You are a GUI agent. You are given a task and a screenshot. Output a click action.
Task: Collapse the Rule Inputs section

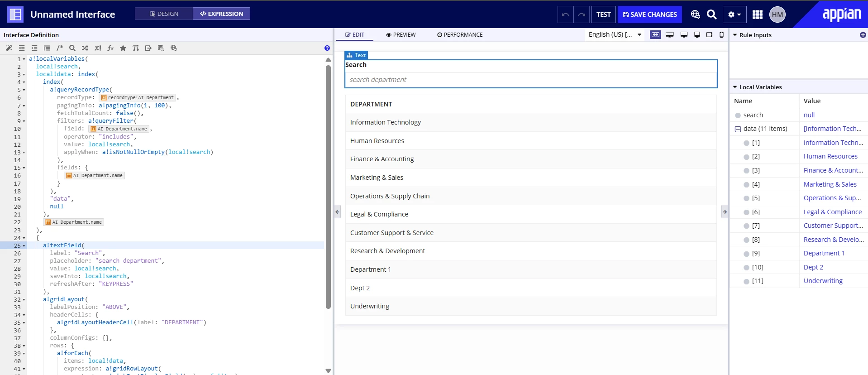tap(735, 35)
